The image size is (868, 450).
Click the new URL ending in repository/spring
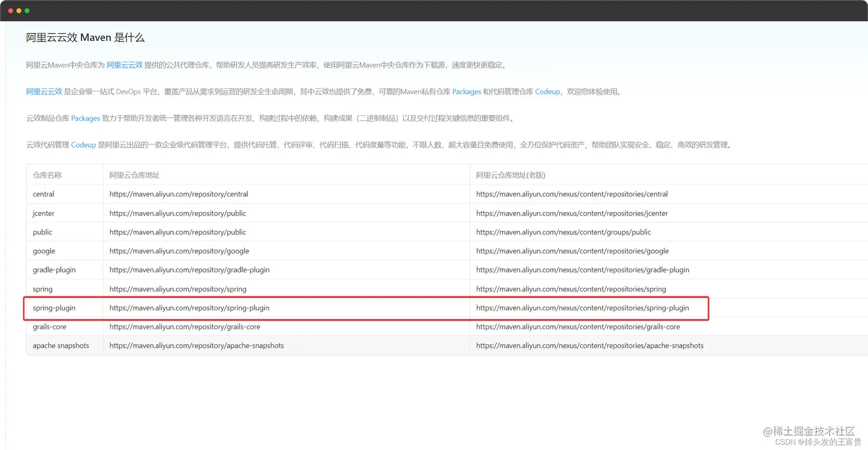pyautogui.click(x=178, y=289)
